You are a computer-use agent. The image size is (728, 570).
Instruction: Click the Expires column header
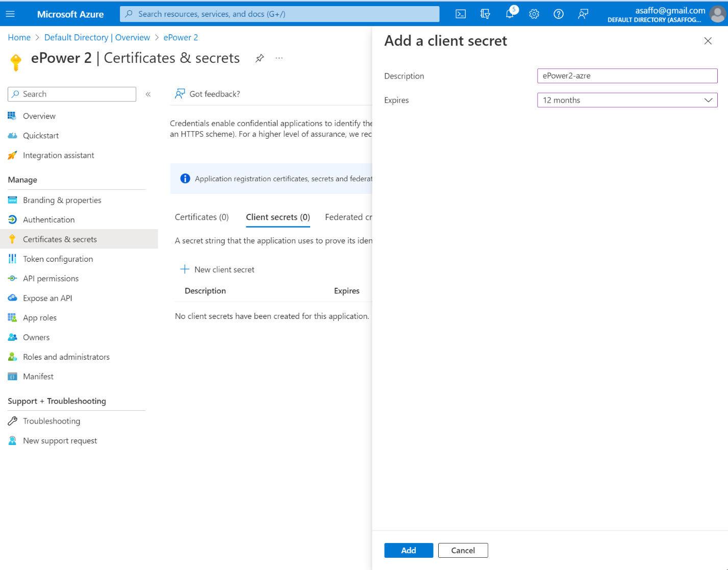click(x=347, y=291)
